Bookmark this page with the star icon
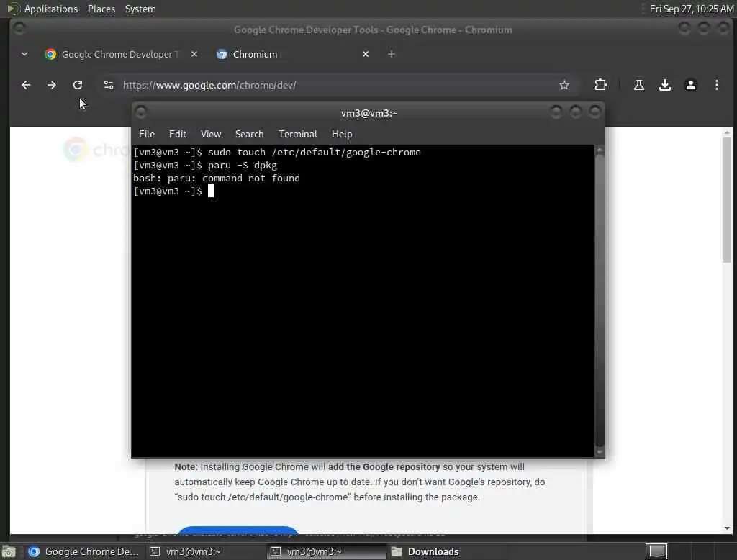Image resolution: width=737 pixels, height=560 pixels. tap(564, 85)
